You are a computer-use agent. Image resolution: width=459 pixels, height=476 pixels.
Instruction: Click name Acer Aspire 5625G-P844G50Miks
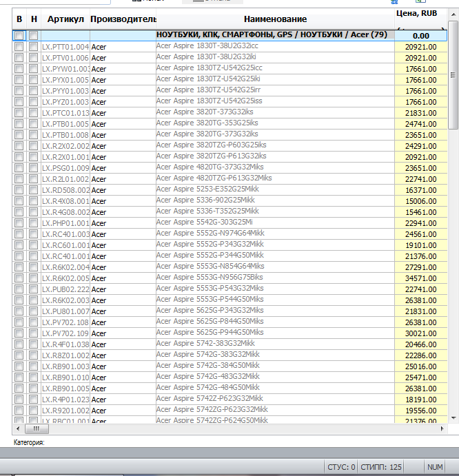click(x=210, y=321)
